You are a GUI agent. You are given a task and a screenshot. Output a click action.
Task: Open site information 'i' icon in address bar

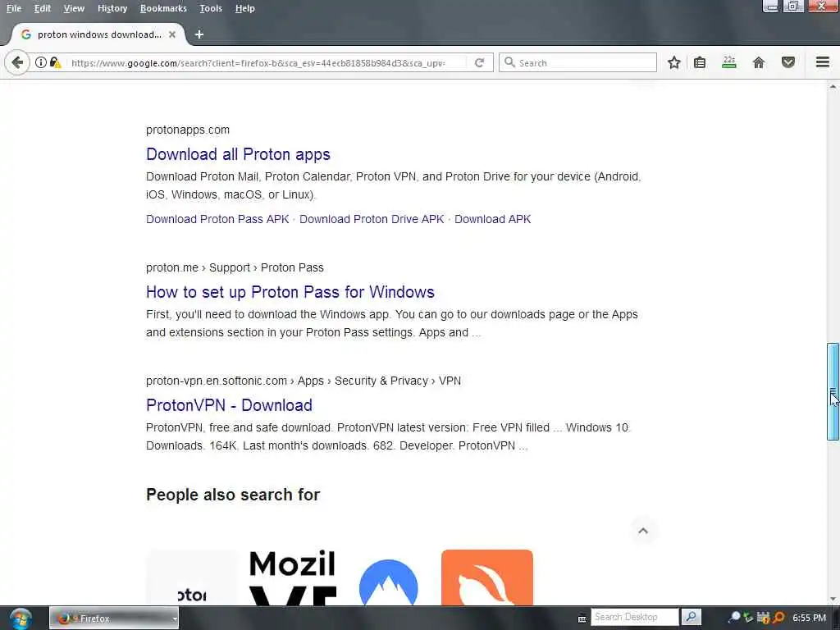pos(41,62)
